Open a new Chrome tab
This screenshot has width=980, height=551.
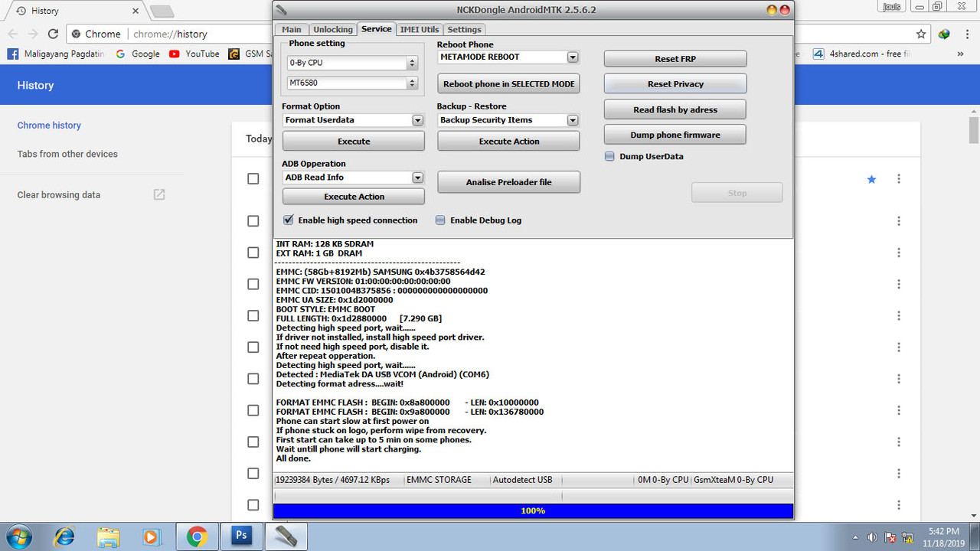(161, 11)
